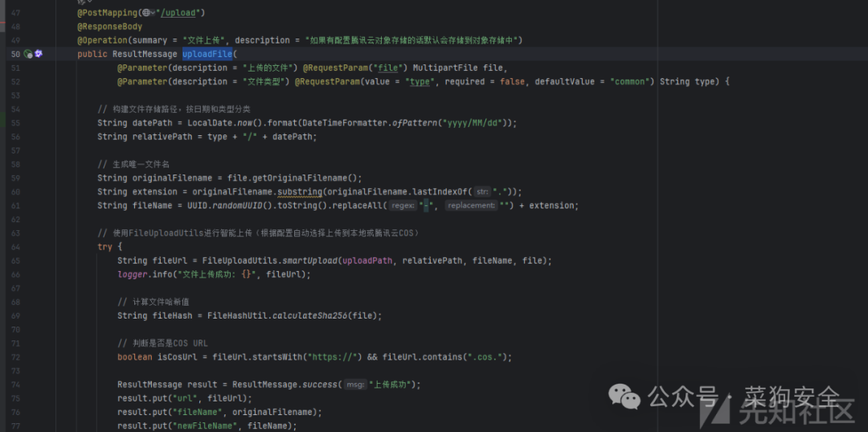Click line number 64 beside try
Screen dimensions: 868x432
click(15, 246)
